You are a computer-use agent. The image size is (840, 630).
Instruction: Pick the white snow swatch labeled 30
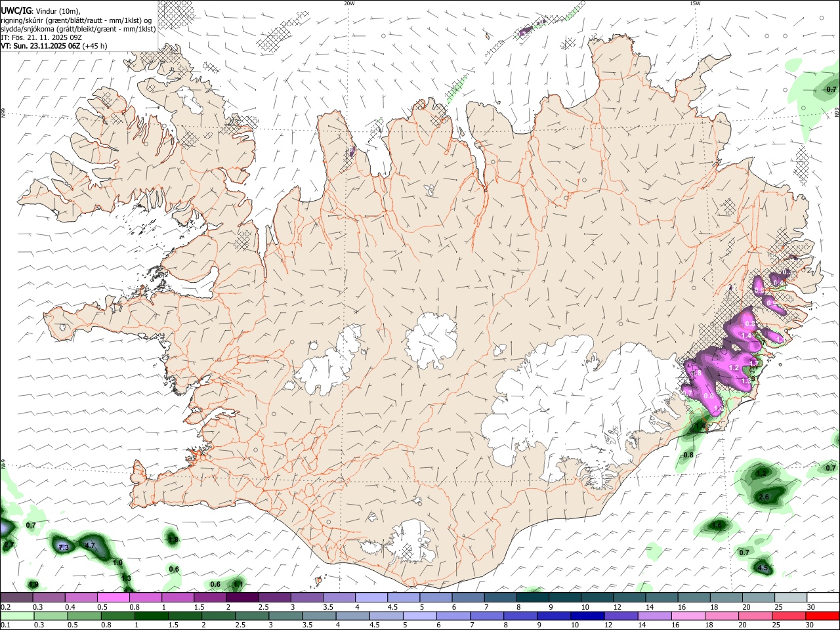click(823, 598)
